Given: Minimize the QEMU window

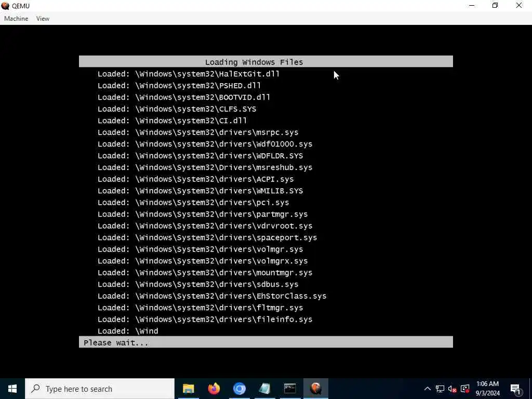Looking at the screenshot, I should (472, 6).
